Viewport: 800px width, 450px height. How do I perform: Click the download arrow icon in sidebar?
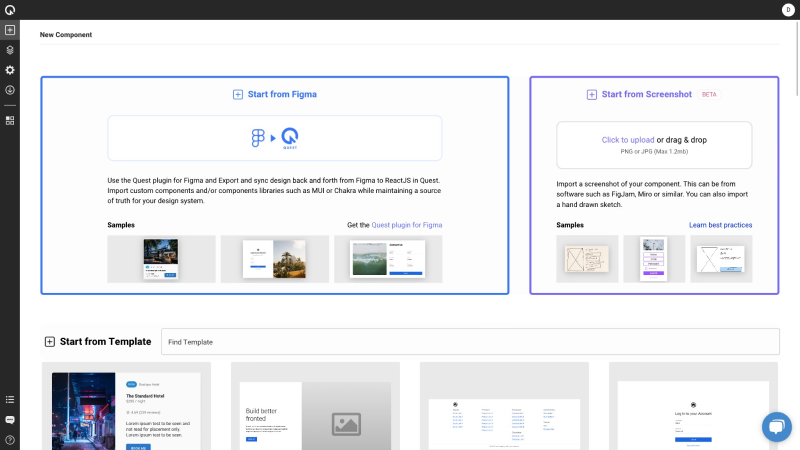click(10, 90)
